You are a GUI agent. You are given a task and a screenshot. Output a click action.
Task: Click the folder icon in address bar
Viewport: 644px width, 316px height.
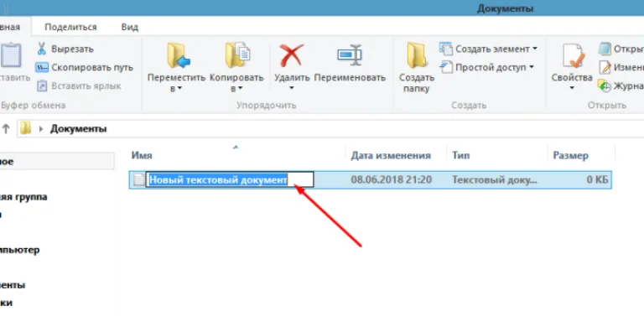coord(25,128)
